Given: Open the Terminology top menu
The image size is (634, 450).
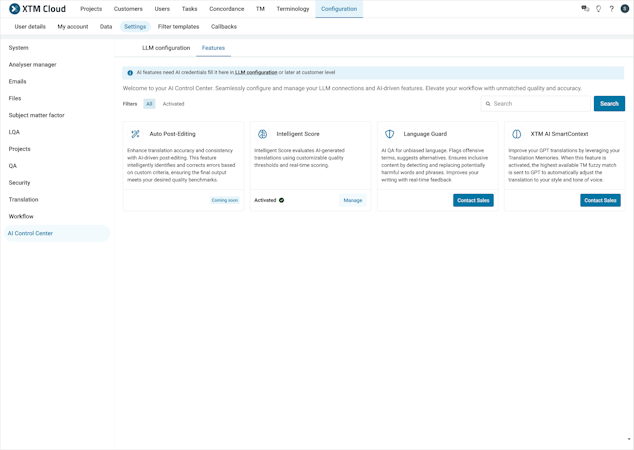Looking at the screenshot, I should [293, 8].
